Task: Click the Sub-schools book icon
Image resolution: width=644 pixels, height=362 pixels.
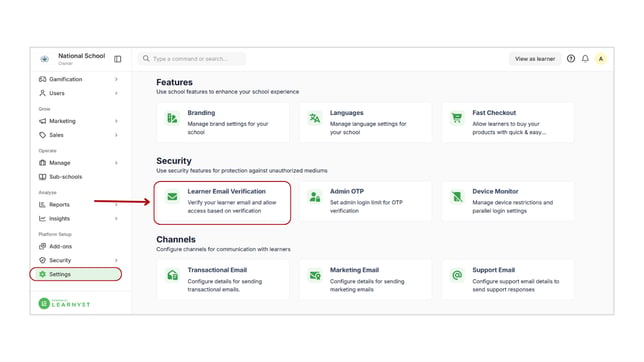Action: (x=42, y=177)
